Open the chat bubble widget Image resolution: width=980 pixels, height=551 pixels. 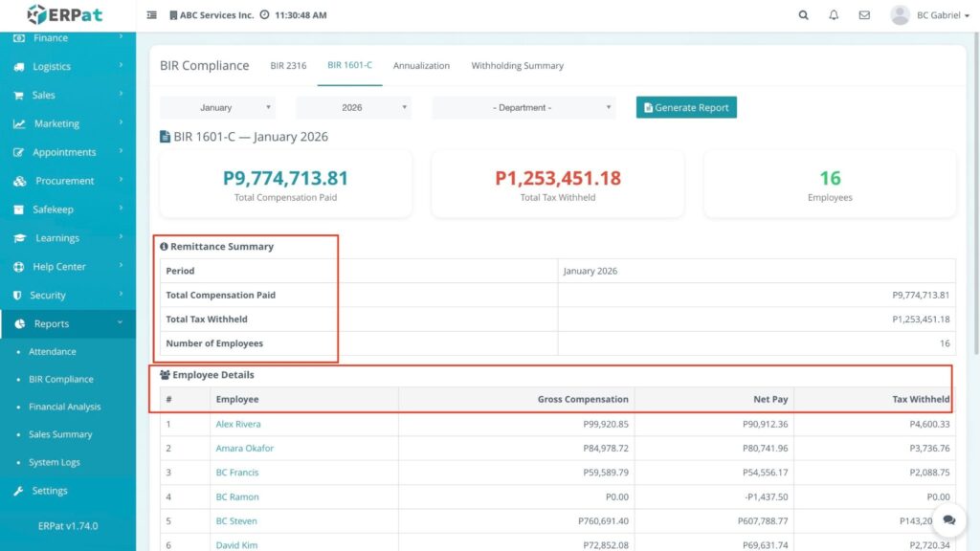coord(948,519)
